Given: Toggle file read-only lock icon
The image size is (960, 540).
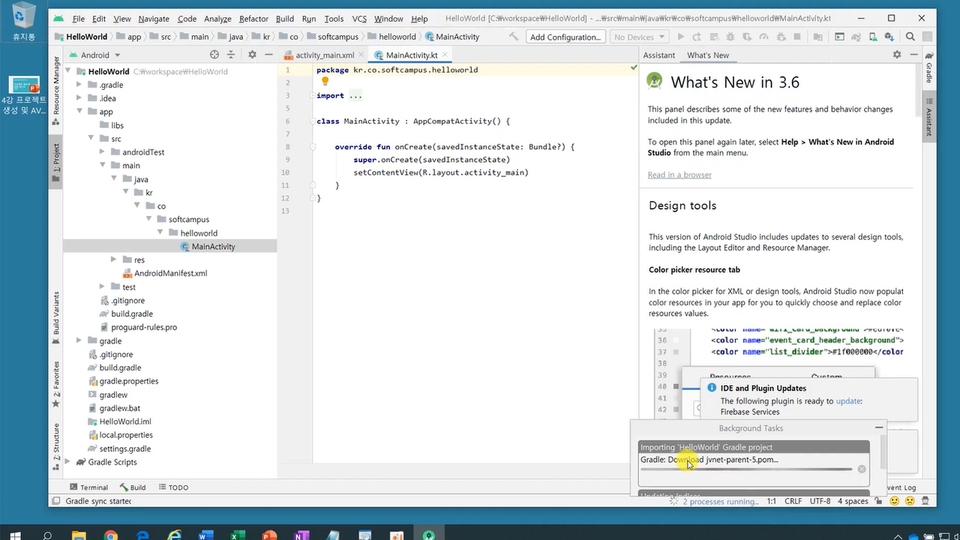Looking at the screenshot, I should click(879, 501).
